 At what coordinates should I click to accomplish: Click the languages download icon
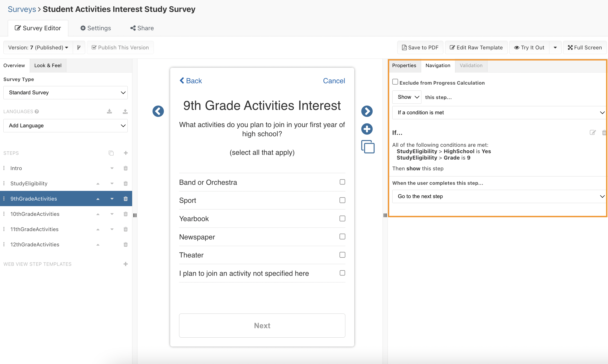point(109,111)
